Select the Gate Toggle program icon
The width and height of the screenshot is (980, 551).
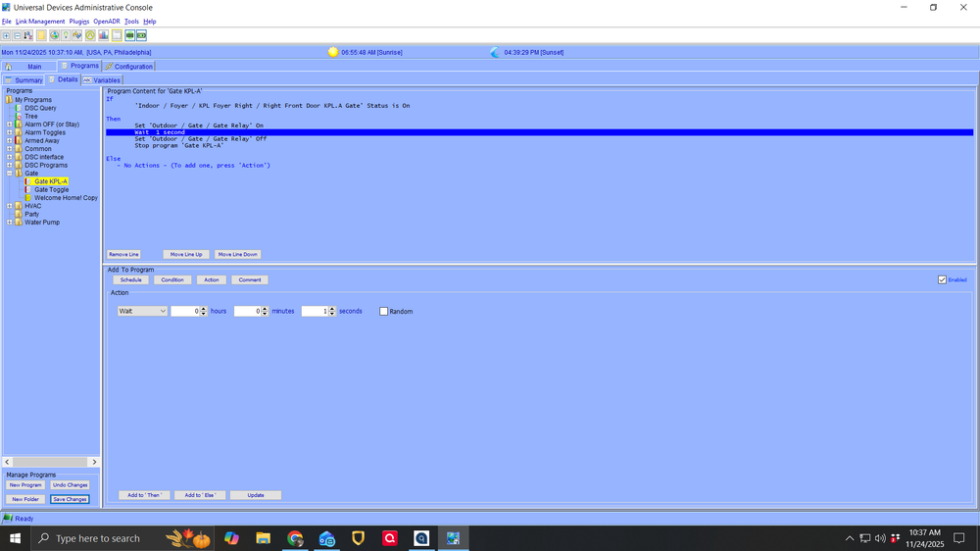[29, 189]
